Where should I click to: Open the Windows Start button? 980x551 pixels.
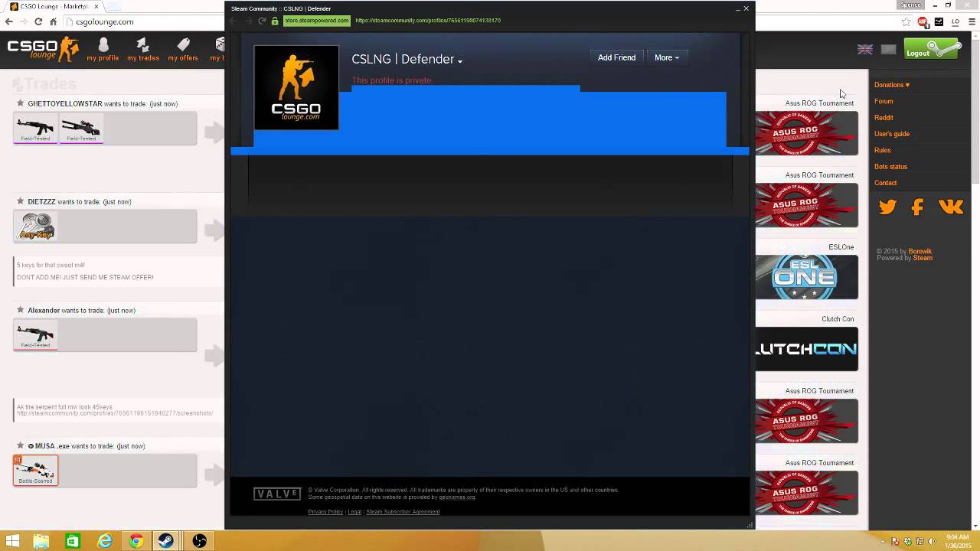pos(12,541)
